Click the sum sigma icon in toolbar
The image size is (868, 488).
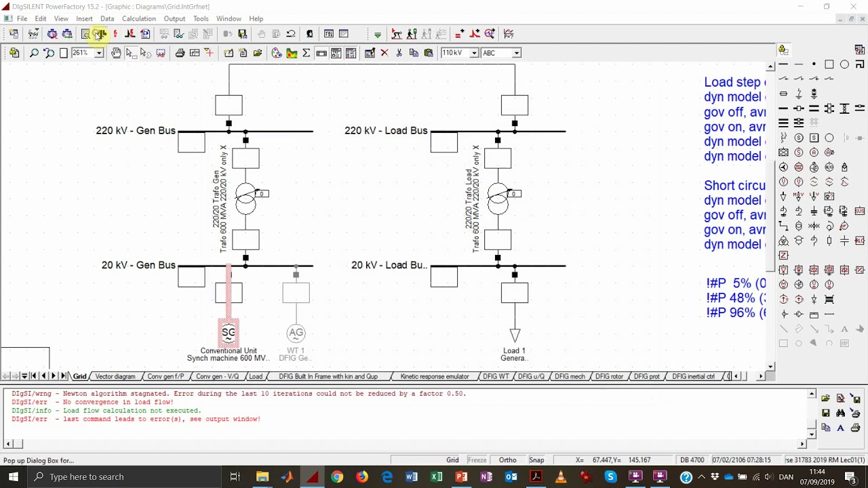pos(306,53)
